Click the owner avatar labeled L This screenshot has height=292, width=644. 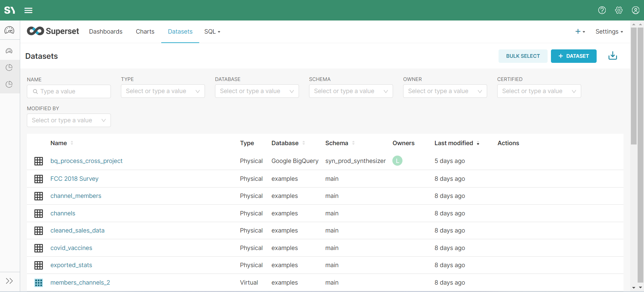[x=397, y=161]
